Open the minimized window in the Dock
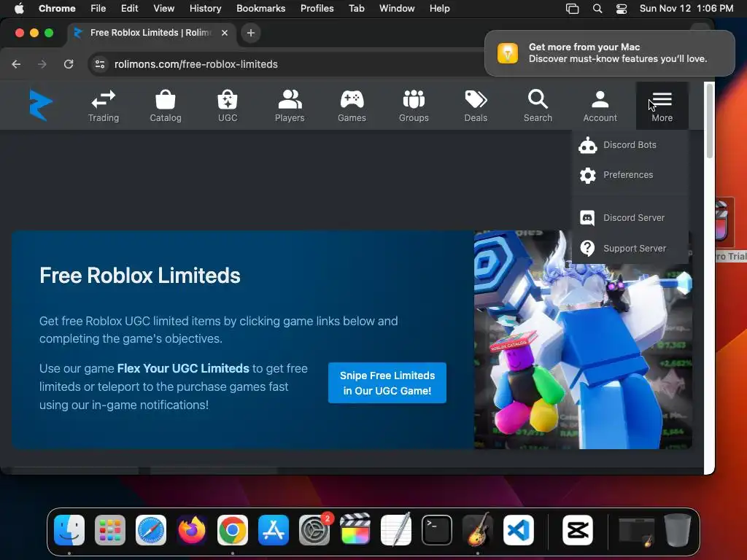The height and width of the screenshot is (560, 747). (x=636, y=531)
